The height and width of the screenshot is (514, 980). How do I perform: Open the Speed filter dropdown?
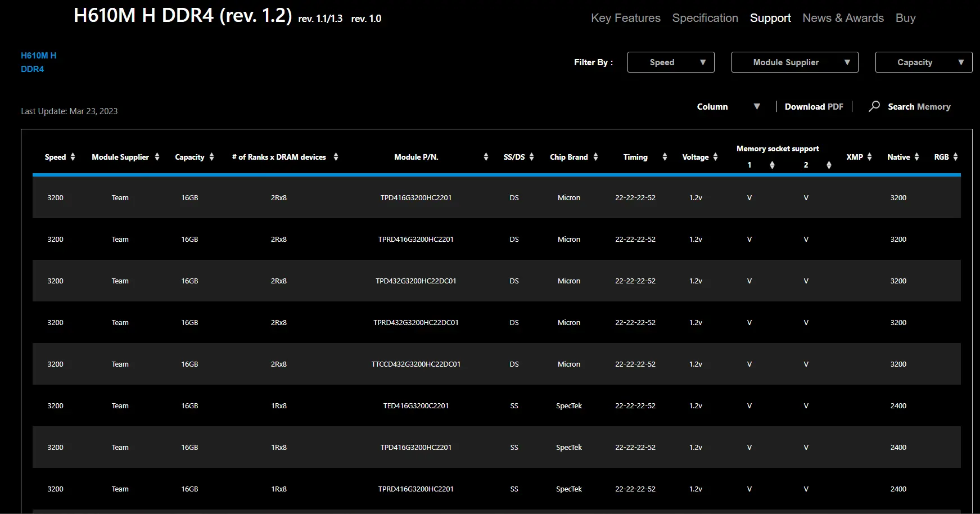tap(671, 62)
